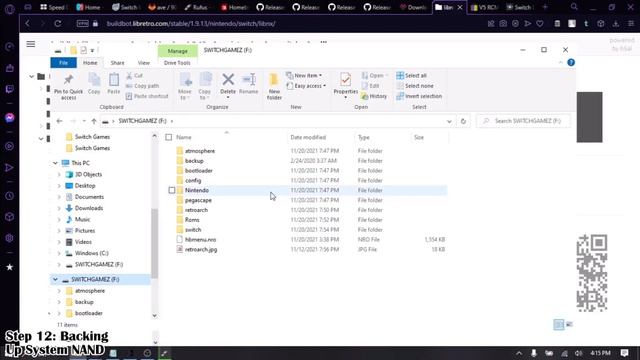
Task: Switch to the Share ribbon tab
Action: point(117,63)
